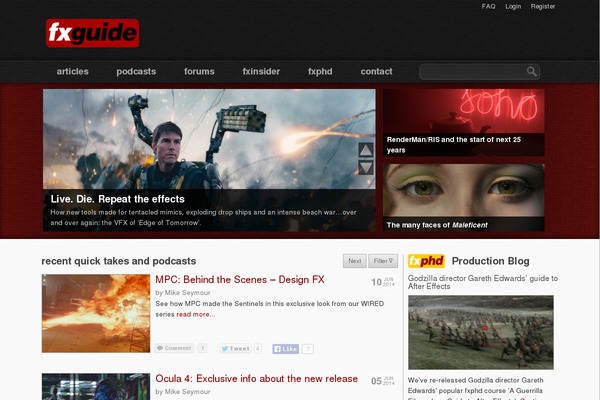
Task: Open the fxinsider menu item
Action: coord(261,72)
